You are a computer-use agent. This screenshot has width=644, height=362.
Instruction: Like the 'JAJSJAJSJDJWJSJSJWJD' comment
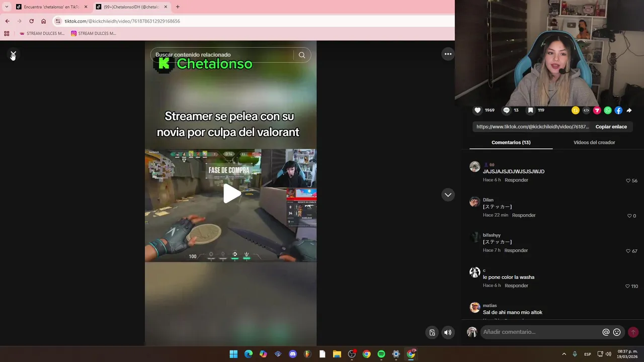(628, 180)
